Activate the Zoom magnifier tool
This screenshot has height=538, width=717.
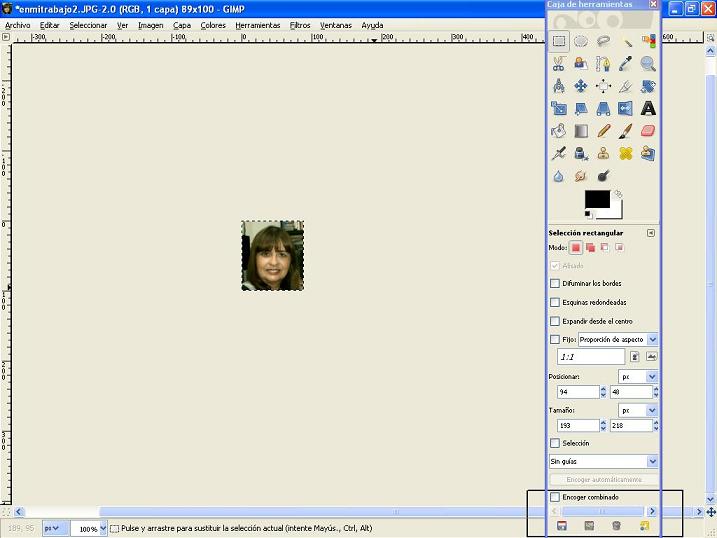648,64
